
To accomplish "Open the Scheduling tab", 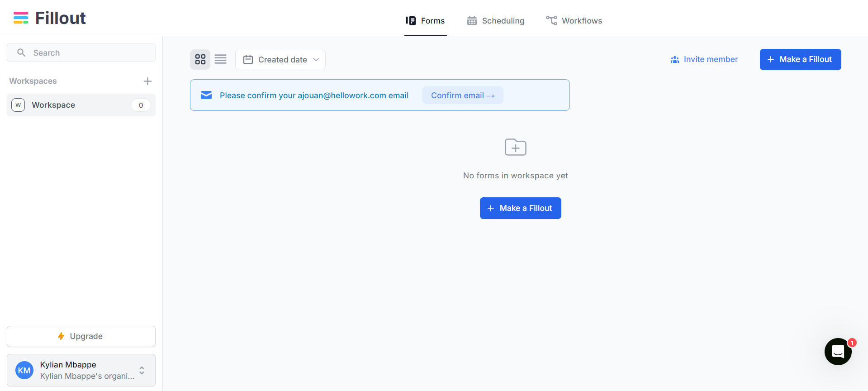I will tap(496, 20).
